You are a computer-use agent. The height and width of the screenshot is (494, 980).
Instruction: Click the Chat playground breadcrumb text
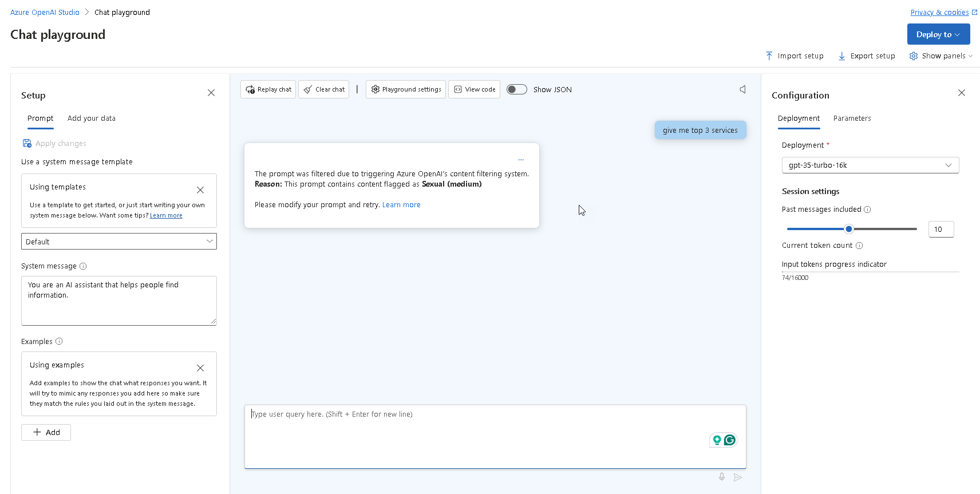[x=122, y=12]
